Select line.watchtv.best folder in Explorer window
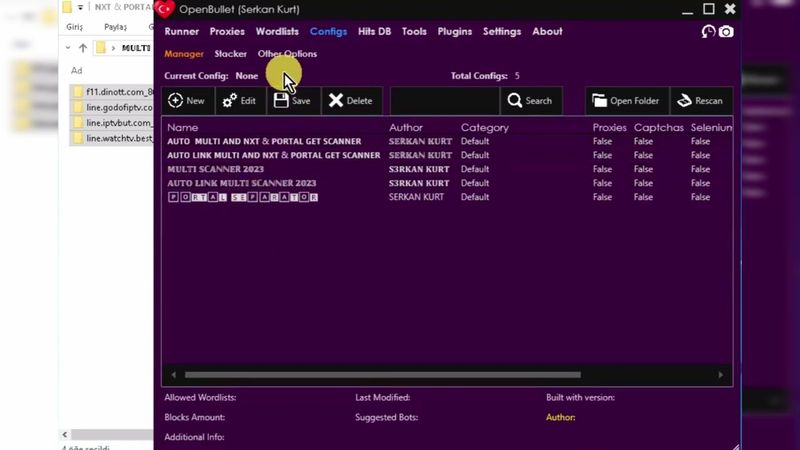 (x=112, y=138)
